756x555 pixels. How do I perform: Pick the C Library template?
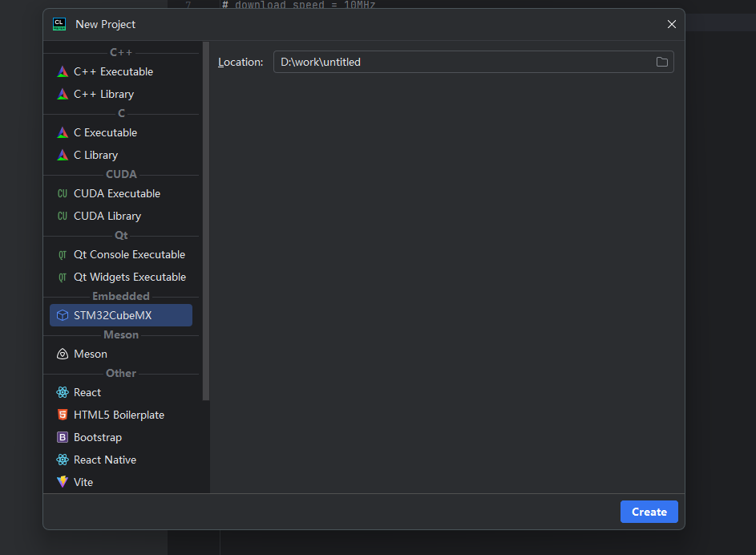point(121,156)
